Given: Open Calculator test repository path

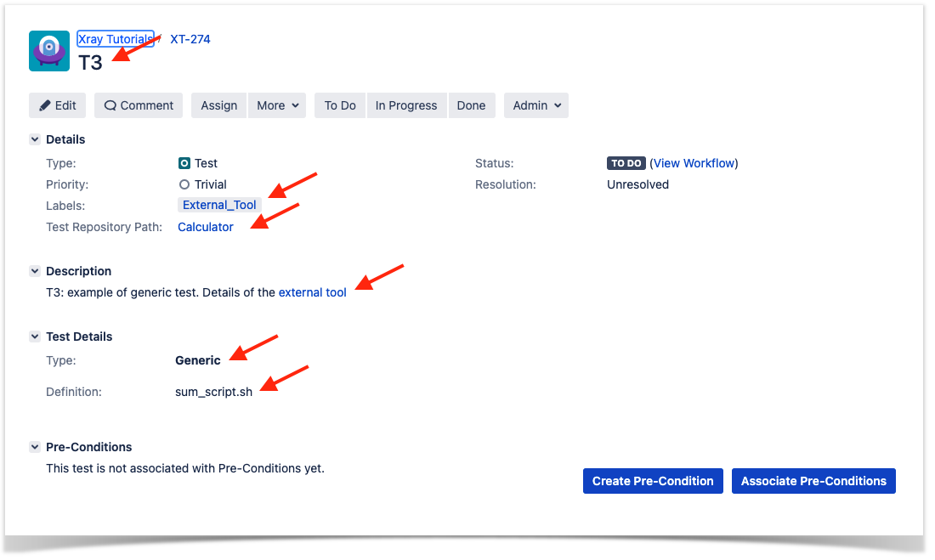Looking at the screenshot, I should tap(206, 227).
